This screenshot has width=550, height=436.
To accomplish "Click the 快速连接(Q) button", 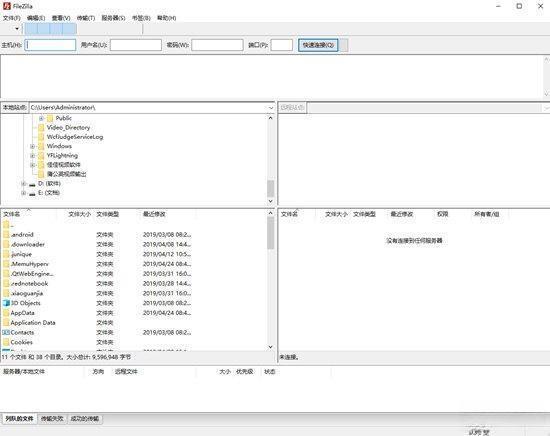I will (318, 45).
